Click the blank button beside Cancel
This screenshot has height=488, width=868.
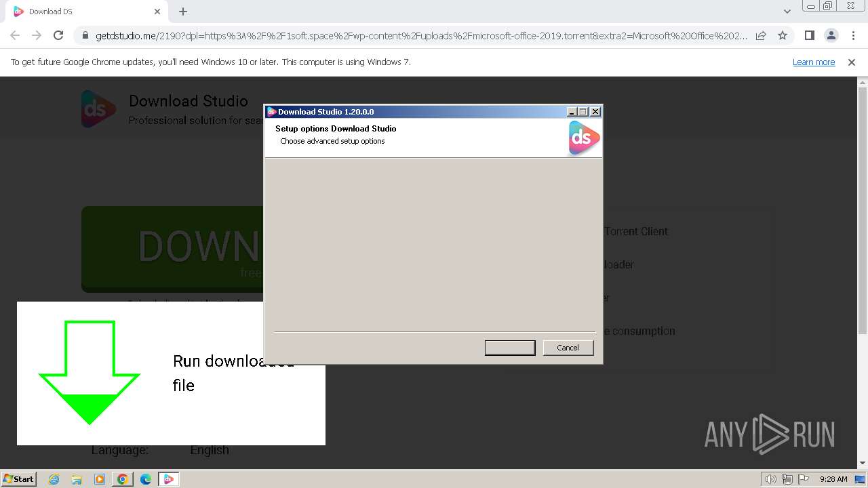click(510, 348)
